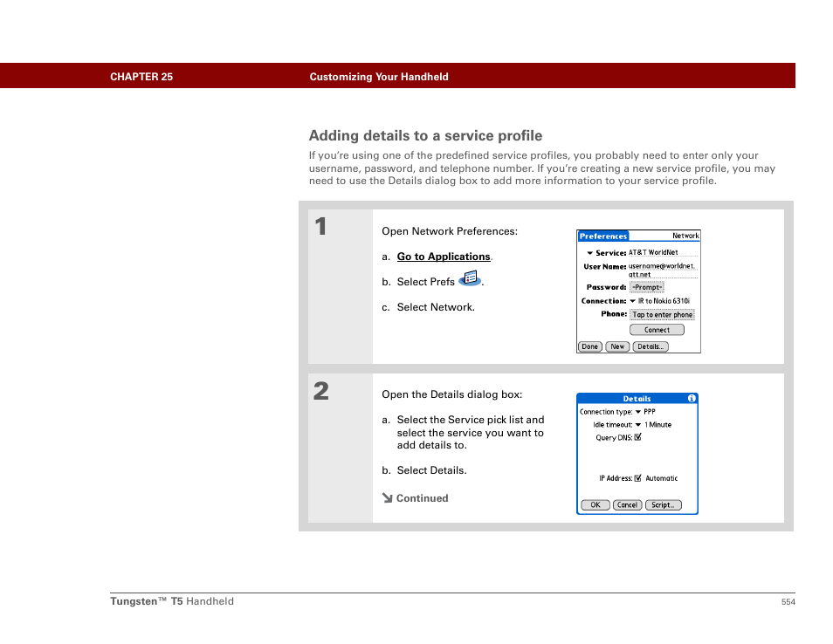833x644 pixels.
Task: Toggle the Query DNS checkbox
Action: (638, 437)
